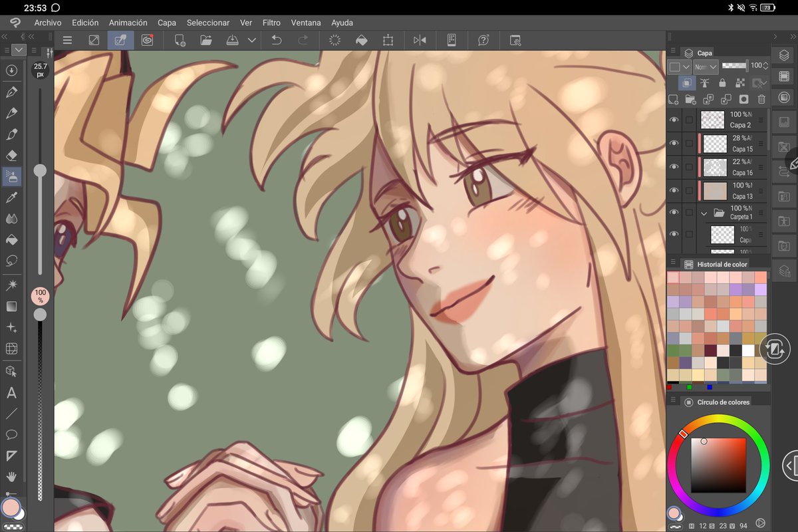Viewport: 798px width, 532px height.
Task: Hide the Capa 13 layer
Action: pyautogui.click(x=674, y=190)
